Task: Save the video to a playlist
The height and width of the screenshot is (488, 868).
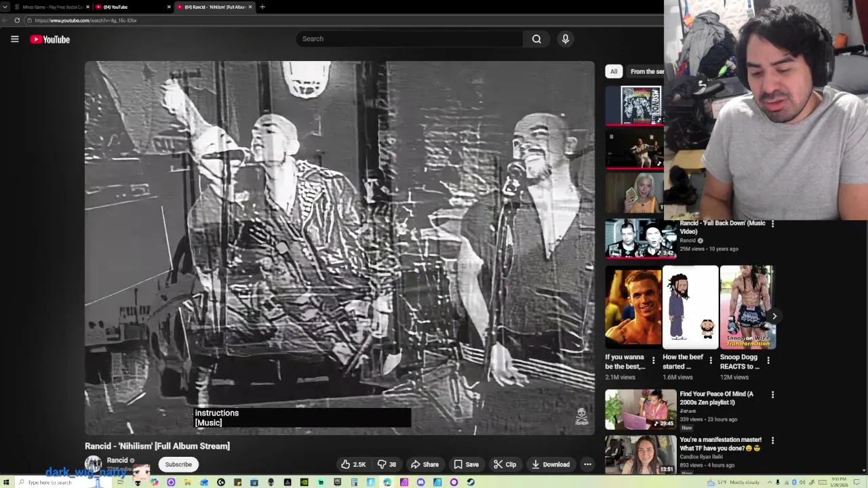Action: point(466,464)
